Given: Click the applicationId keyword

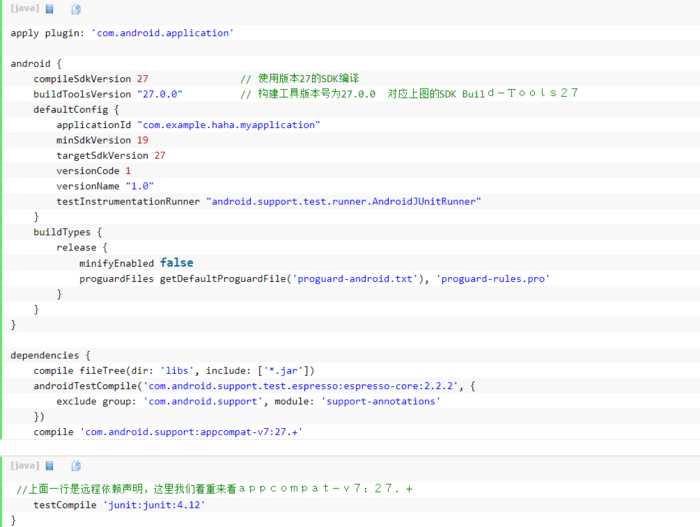Looking at the screenshot, I should (x=94, y=125).
